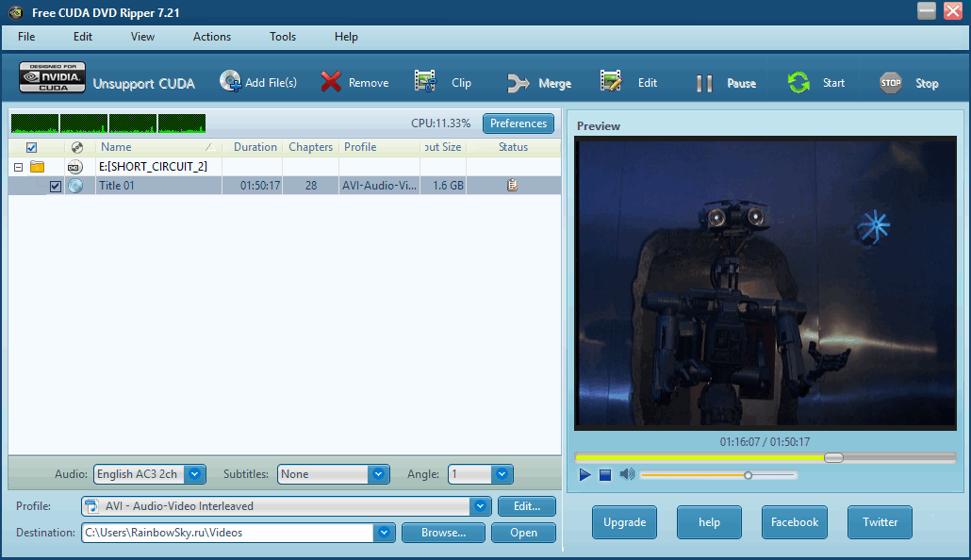This screenshot has width=971, height=560.
Task: Click the disc-type column header icon
Action: click(x=76, y=147)
